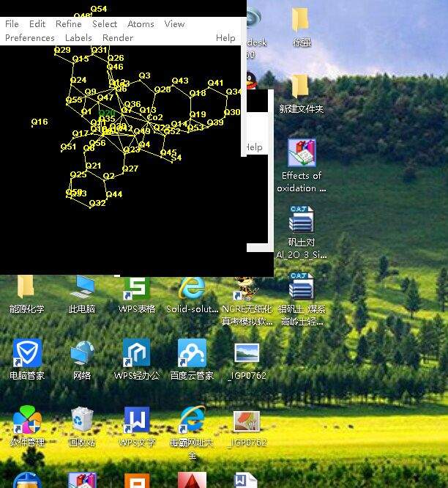This screenshot has height=488, width=448.
Task: Select the red AutoCAD icon in bottom row
Action: 192,480
